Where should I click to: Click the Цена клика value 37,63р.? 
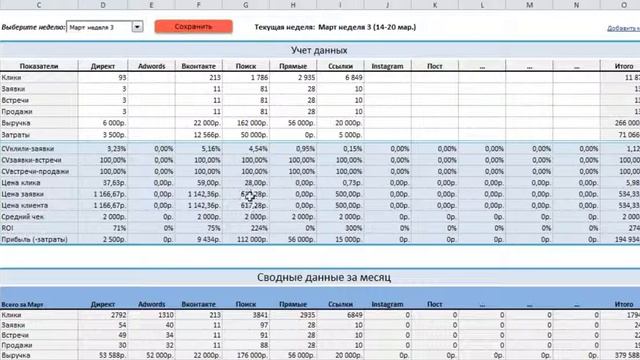coord(103,183)
